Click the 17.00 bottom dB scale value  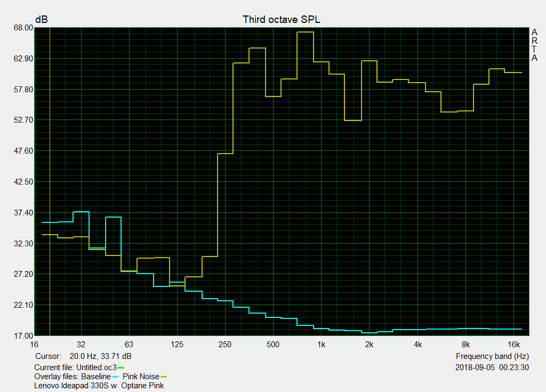tap(23, 336)
